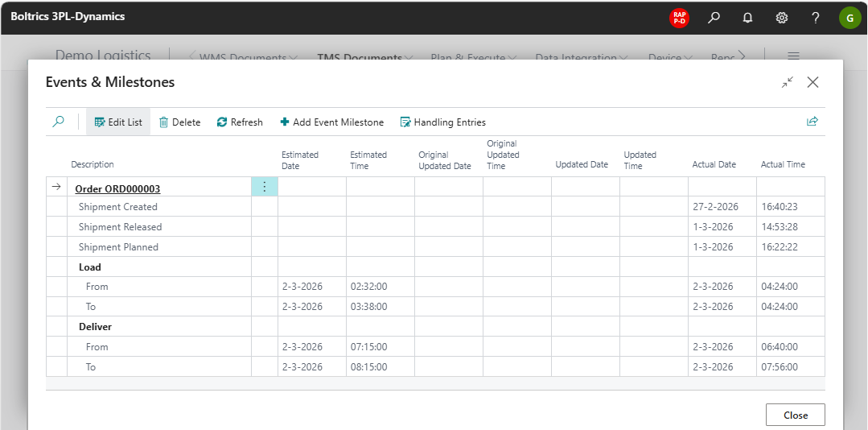This screenshot has width=868, height=430.
Task: Click the search magnifier in the list toolbar
Action: (x=58, y=122)
